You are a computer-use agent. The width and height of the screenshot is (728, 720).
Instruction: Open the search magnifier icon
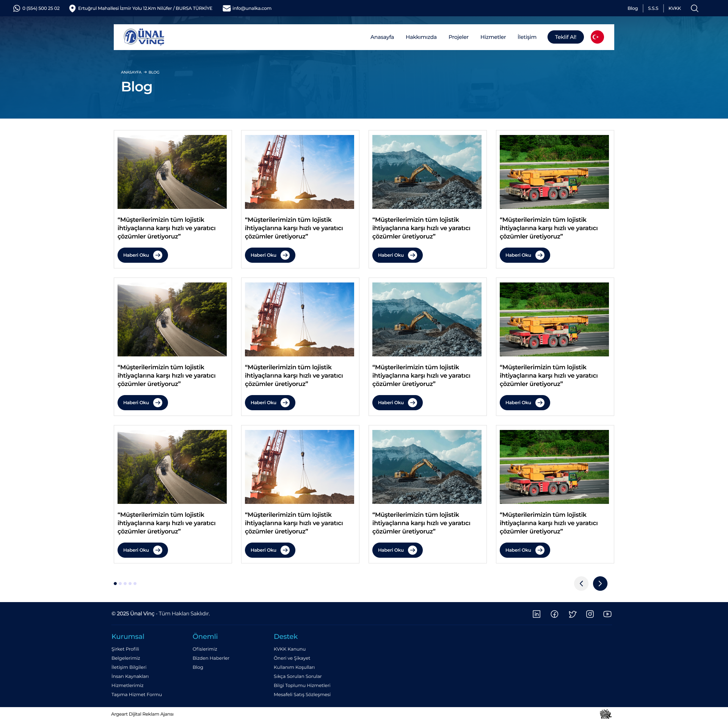pyautogui.click(x=694, y=8)
